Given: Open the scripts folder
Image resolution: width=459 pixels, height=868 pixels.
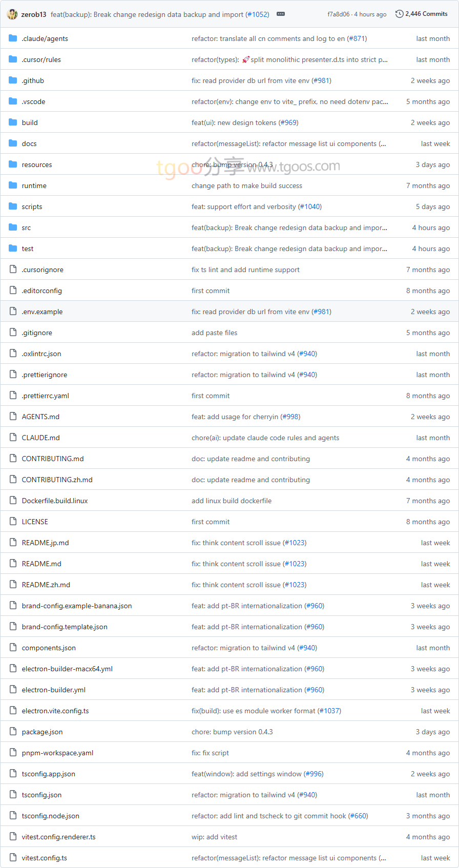Looking at the screenshot, I should coord(32,206).
